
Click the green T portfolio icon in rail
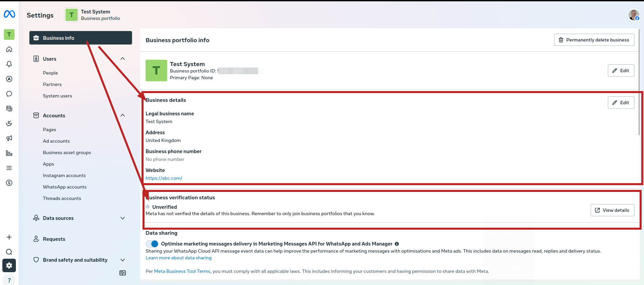[9, 34]
